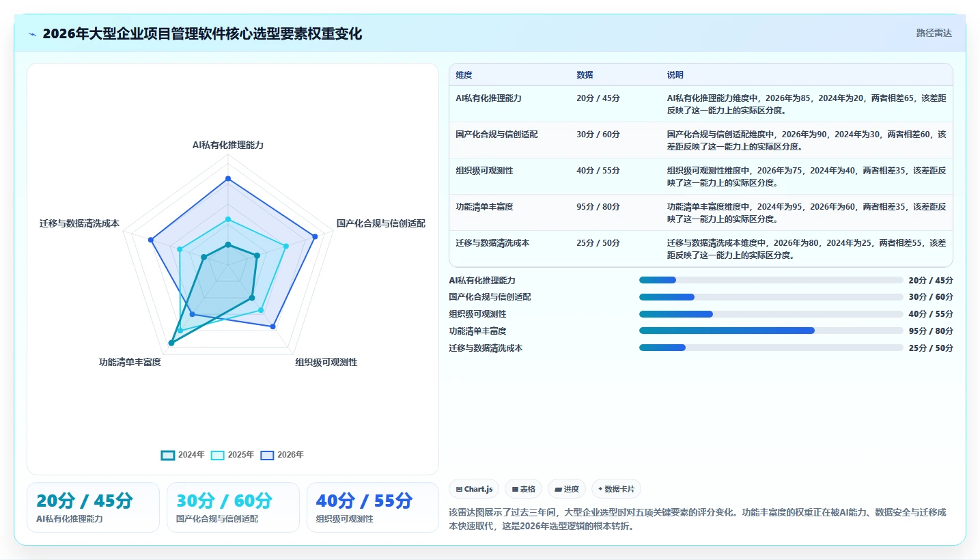Click the 说明 column header

tap(675, 75)
